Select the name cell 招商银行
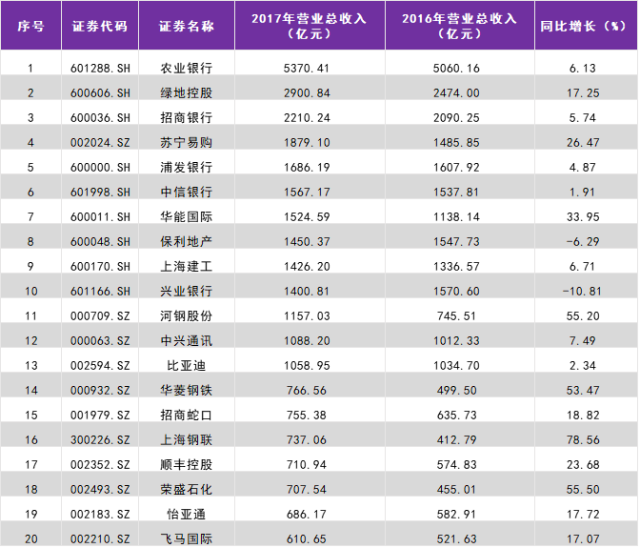This screenshot has height=548, width=640. click(x=187, y=118)
